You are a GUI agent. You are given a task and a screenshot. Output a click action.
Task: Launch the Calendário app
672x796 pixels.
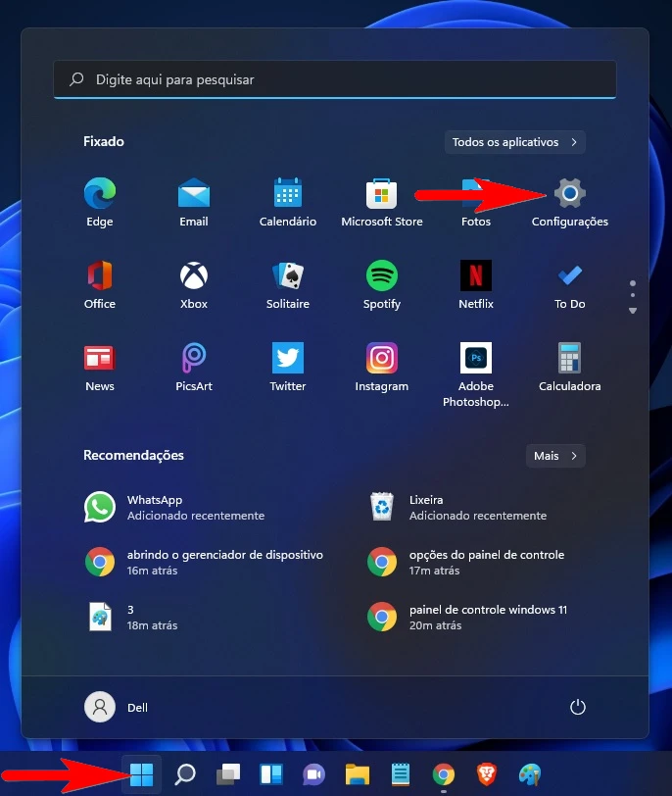(288, 202)
